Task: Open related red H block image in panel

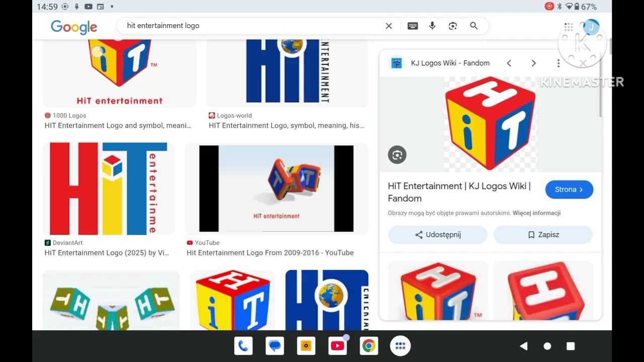Action: (x=543, y=290)
